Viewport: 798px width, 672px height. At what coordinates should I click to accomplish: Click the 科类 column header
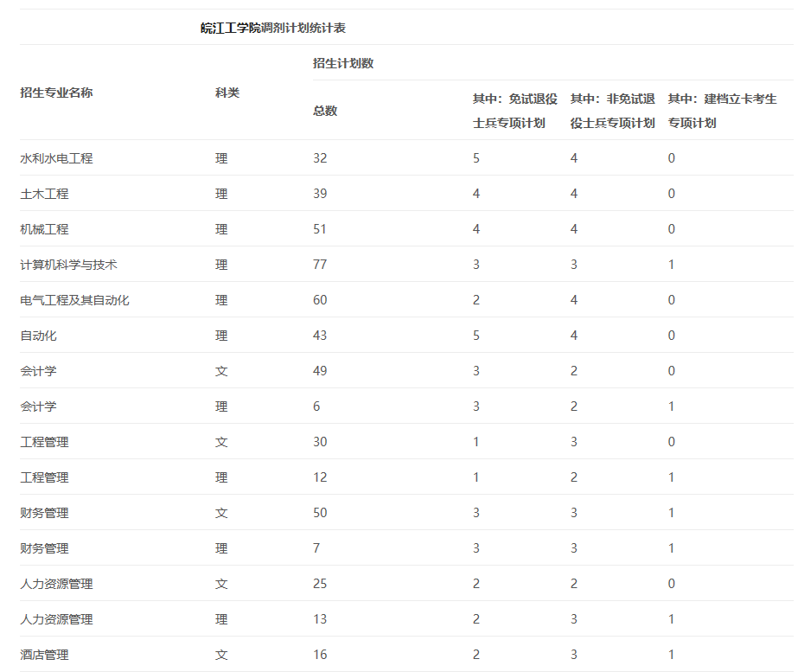click(227, 93)
